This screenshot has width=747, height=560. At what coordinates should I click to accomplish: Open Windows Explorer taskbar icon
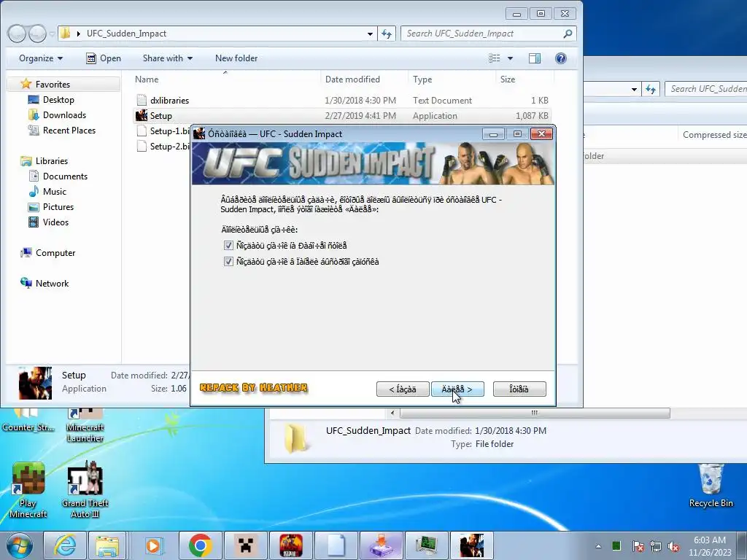coord(107,545)
